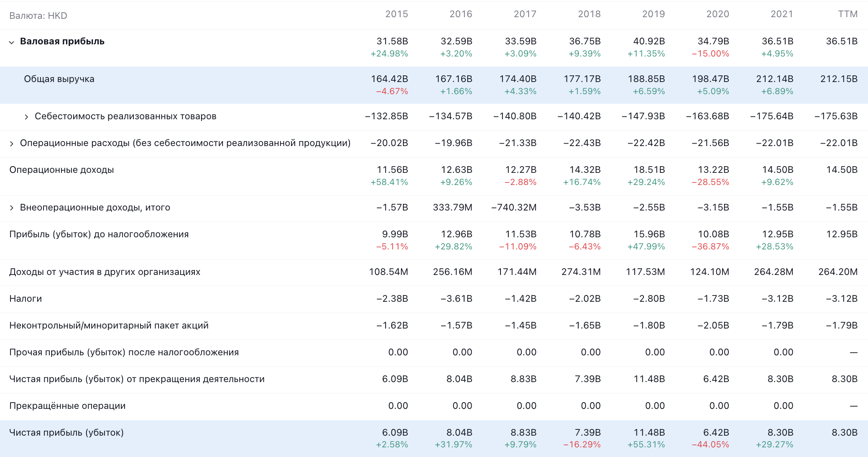Click the −44.05% net income change

710,445
